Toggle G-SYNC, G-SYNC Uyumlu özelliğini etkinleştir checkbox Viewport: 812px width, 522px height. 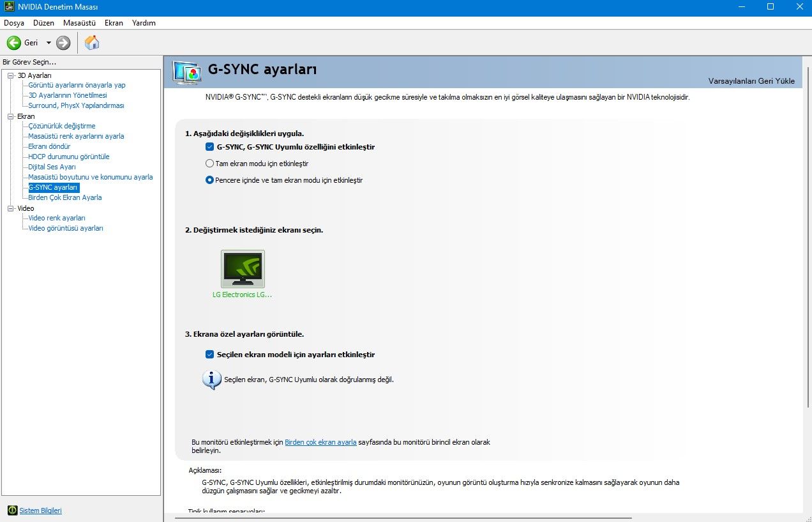tap(209, 147)
